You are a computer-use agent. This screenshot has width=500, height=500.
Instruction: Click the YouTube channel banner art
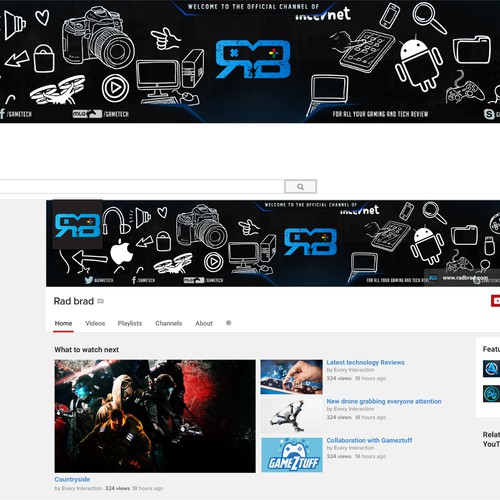click(x=273, y=243)
